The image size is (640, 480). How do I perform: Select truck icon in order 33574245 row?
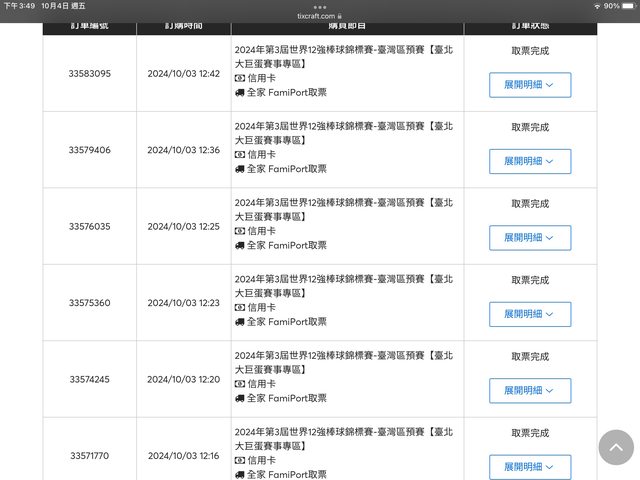coord(239,398)
